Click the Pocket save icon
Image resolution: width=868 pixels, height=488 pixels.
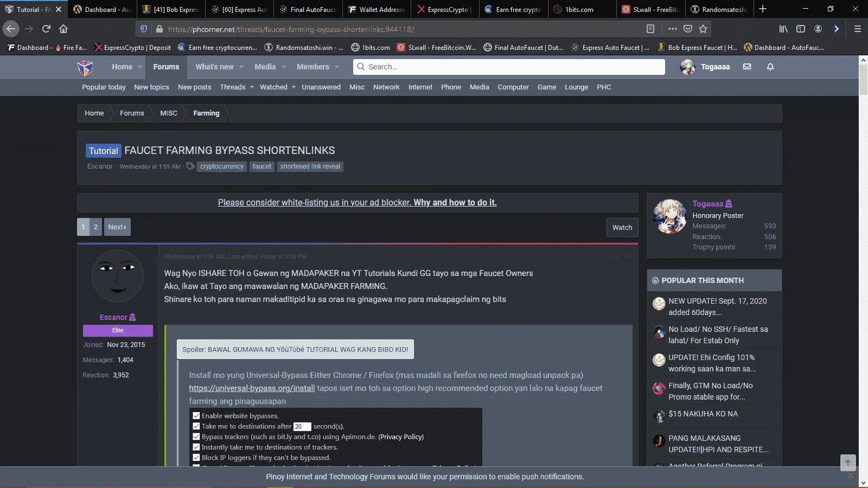(x=688, y=29)
